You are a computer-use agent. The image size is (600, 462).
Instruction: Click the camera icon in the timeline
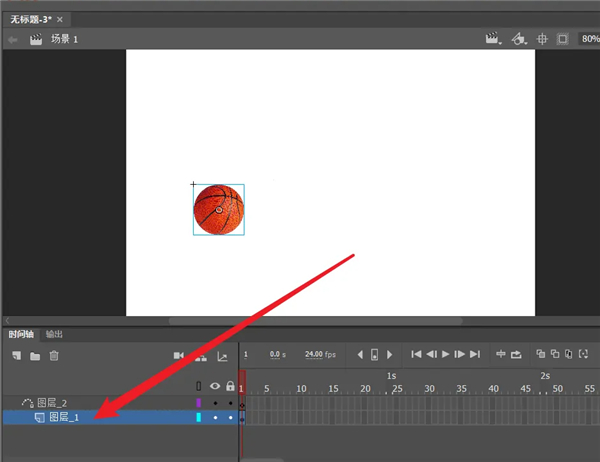179,355
